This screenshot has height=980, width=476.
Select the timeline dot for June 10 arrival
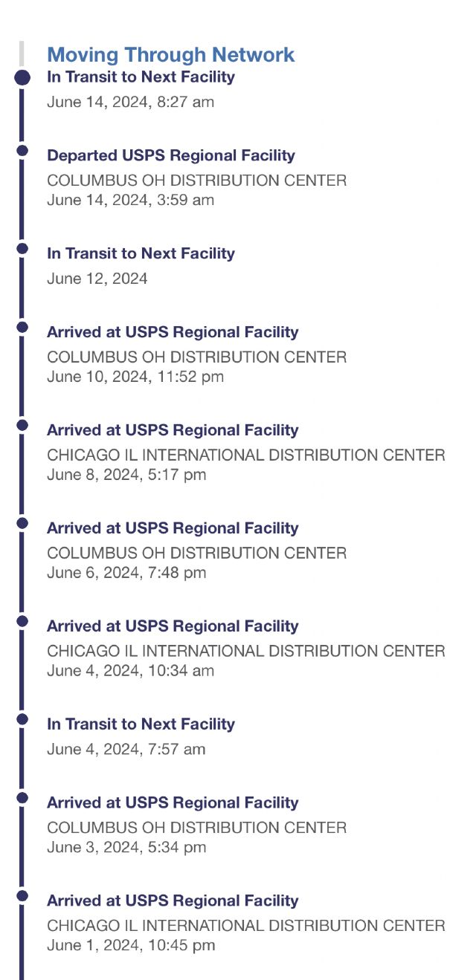click(x=22, y=327)
